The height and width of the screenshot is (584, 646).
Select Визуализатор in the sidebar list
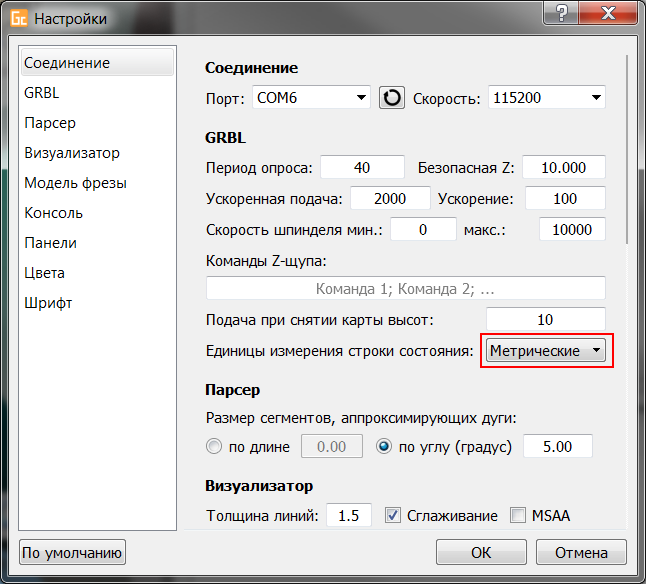[98, 153]
